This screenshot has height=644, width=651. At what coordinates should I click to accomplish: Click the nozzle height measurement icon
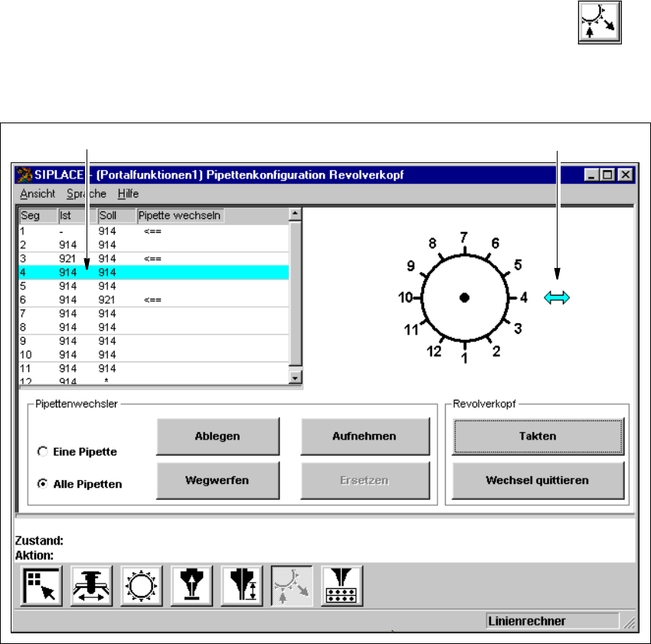click(241, 586)
